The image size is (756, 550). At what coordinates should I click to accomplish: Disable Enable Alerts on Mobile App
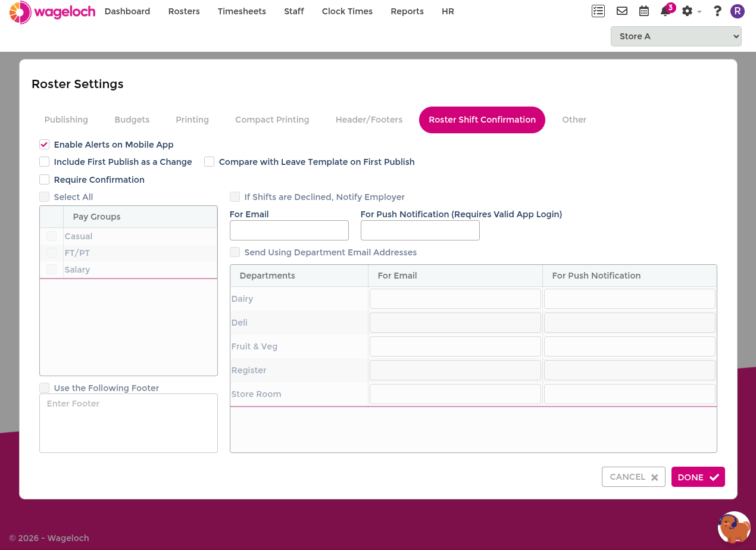(44, 145)
